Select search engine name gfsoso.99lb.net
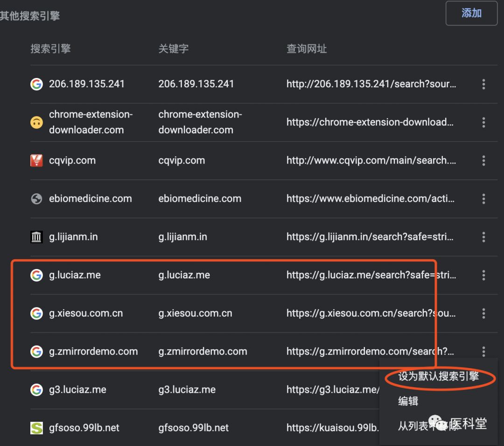This screenshot has height=446, width=504. pos(84,428)
